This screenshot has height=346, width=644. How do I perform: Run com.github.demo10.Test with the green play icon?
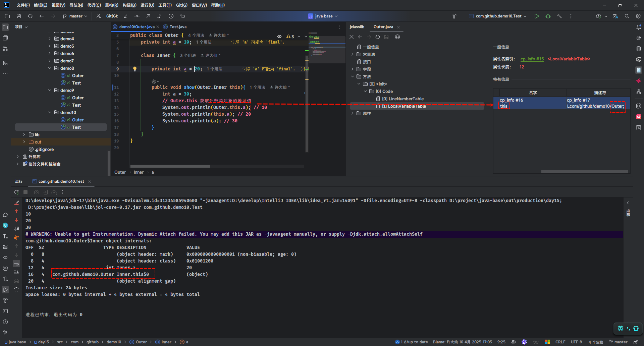(x=537, y=16)
